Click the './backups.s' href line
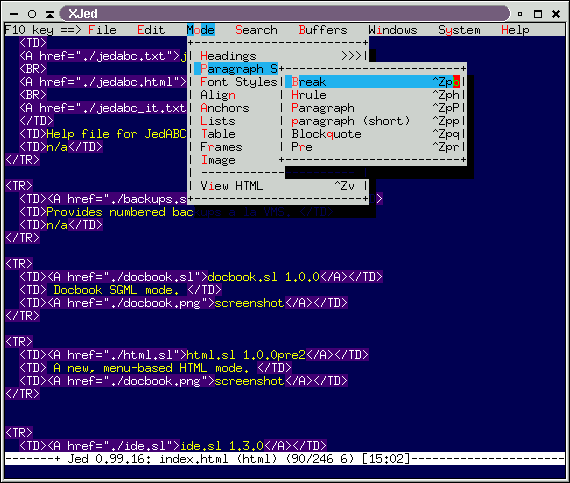This screenshot has height=483, width=570. (103, 199)
